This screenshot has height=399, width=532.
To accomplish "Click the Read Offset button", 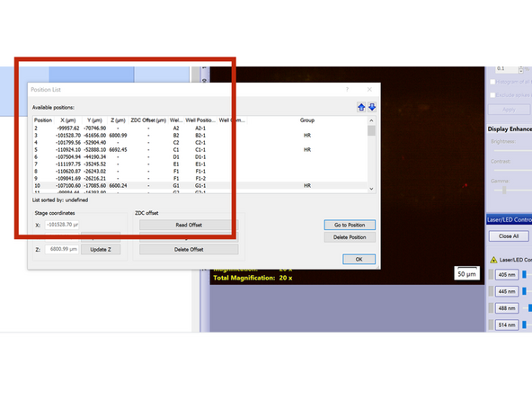I will pyautogui.click(x=189, y=225).
